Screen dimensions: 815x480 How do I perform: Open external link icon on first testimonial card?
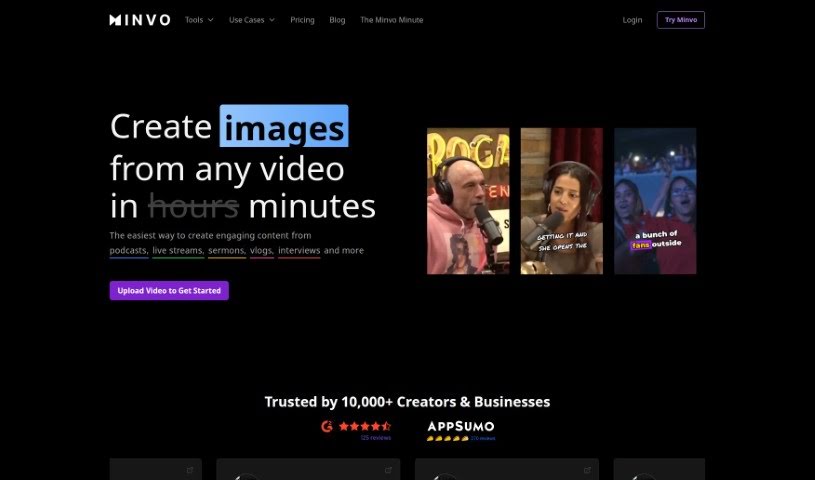(190, 469)
